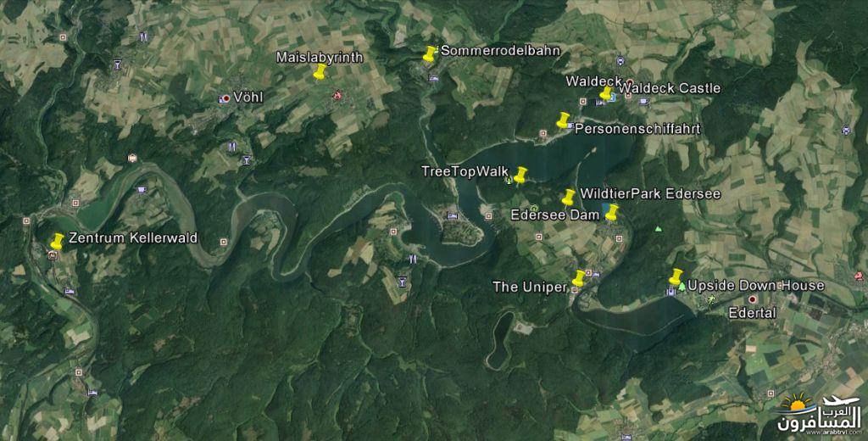This screenshot has width=868, height=441.
Task: Click the Maislabyrinth yellow pushpin
Action: [x=320, y=71]
